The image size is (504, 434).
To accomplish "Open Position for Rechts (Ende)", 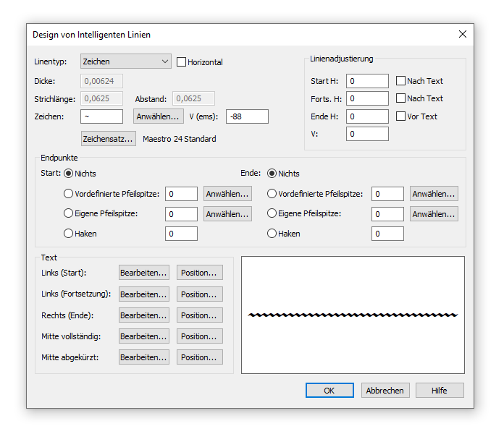I will pyautogui.click(x=200, y=315).
